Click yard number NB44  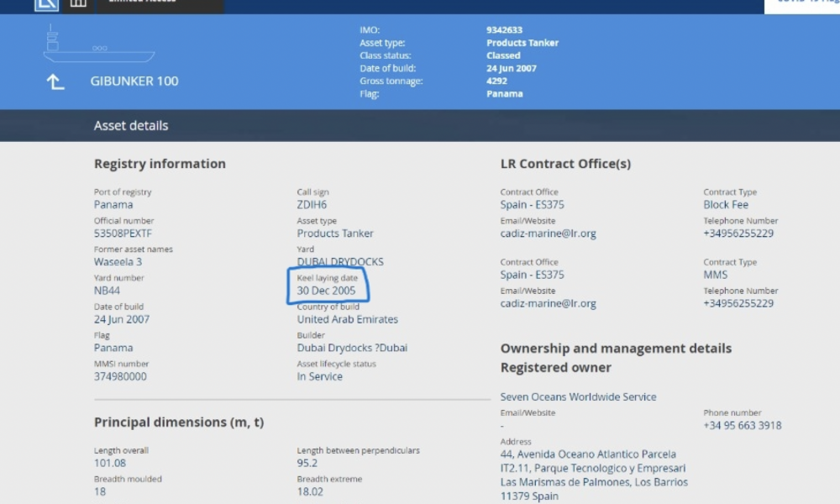[x=107, y=291]
